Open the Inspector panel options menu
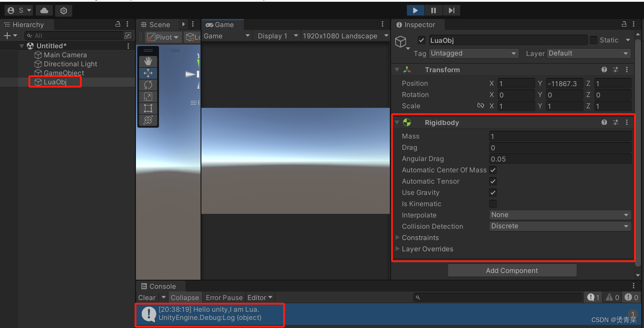 coord(635,24)
